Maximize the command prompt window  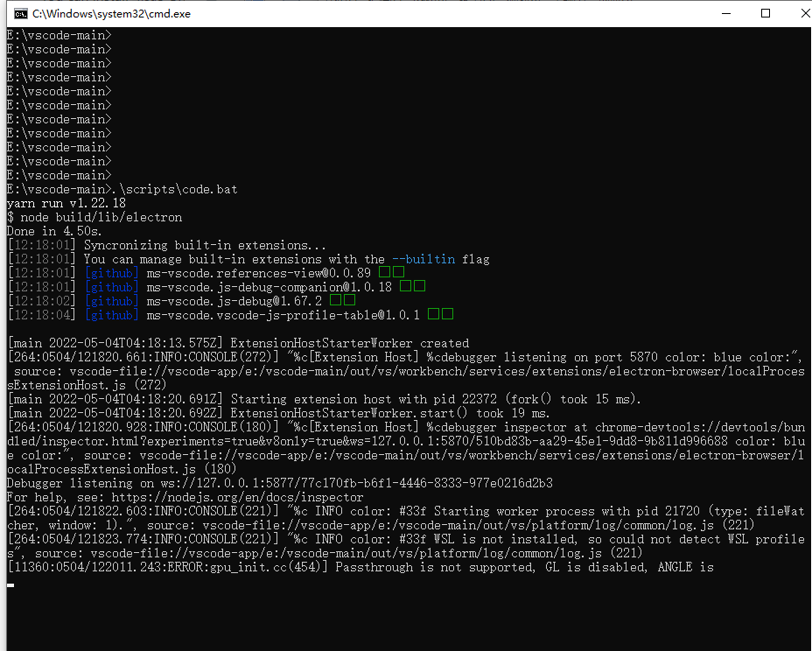click(766, 13)
